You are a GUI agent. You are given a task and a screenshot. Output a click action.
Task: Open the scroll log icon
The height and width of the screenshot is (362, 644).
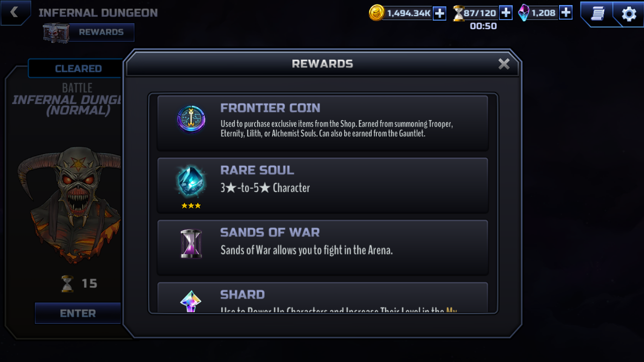[x=597, y=14]
